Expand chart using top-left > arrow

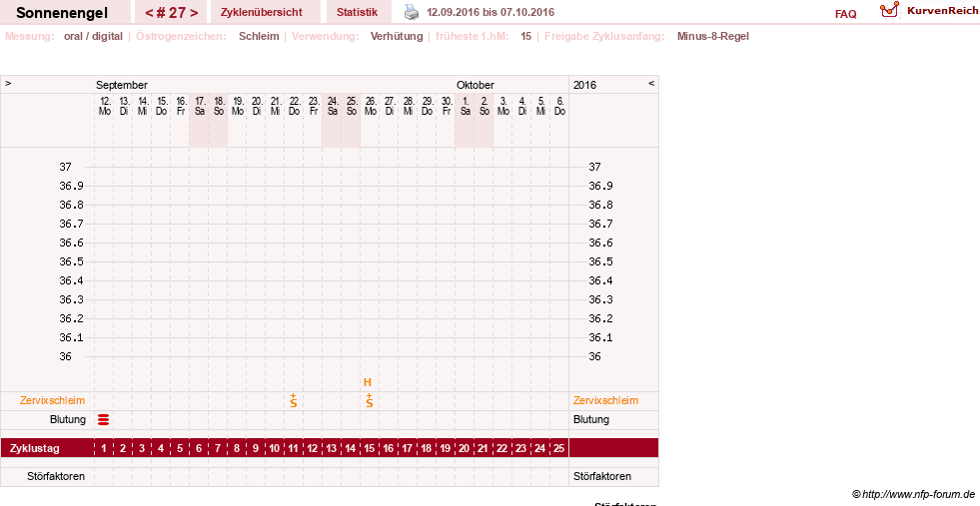tap(8, 83)
